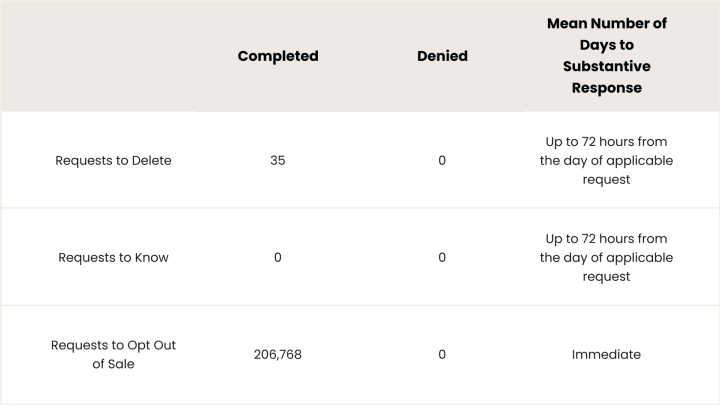Click the Completed column header

click(x=278, y=56)
